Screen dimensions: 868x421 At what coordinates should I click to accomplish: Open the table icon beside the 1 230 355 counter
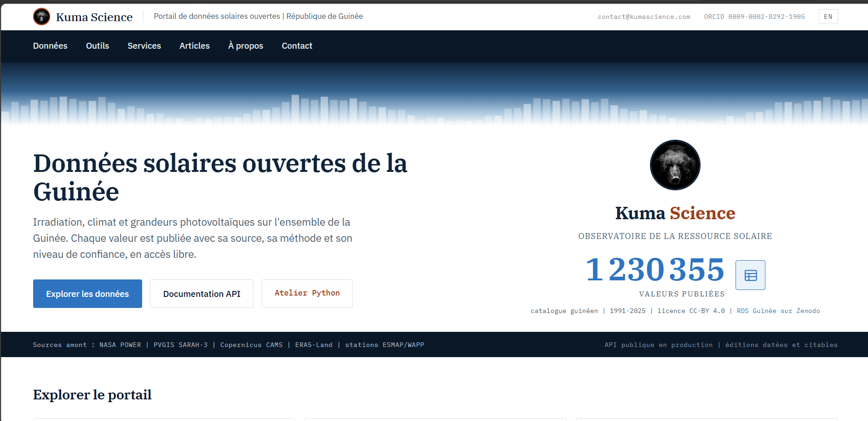coord(750,275)
